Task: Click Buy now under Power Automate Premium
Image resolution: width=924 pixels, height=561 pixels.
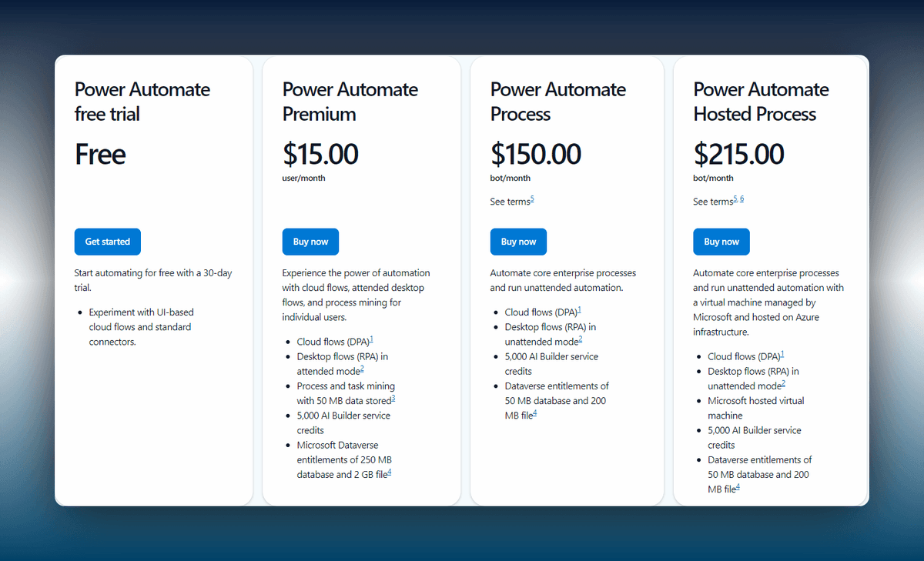Action: (x=310, y=242)
